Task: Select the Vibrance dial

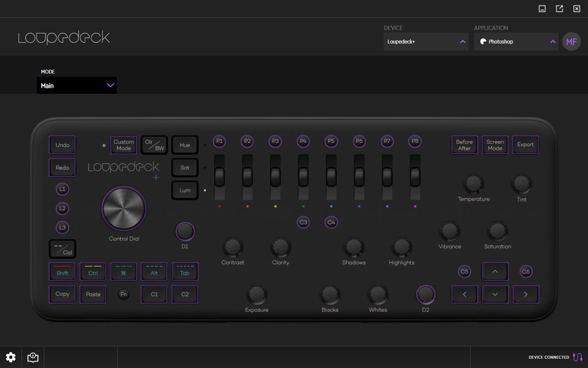Action: 450,231
